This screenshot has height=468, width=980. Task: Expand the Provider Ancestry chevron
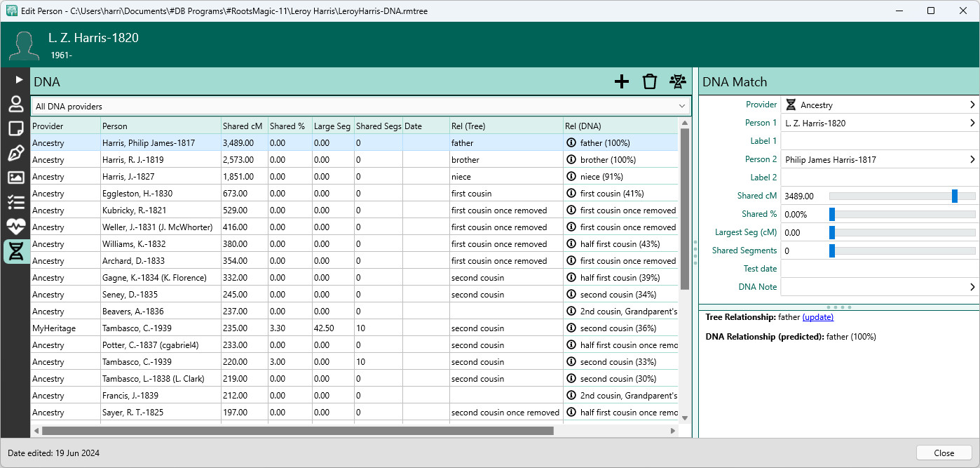click(x=972, y=105)
